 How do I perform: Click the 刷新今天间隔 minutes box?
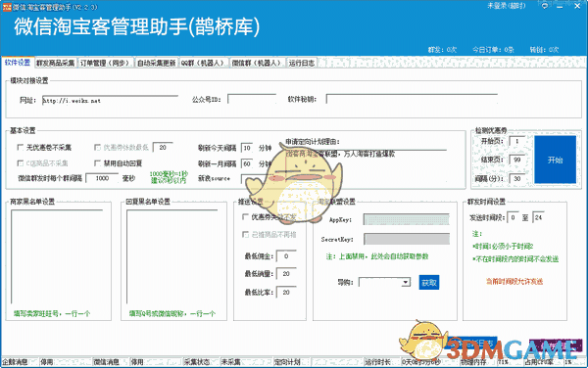(x=247, y=148)
